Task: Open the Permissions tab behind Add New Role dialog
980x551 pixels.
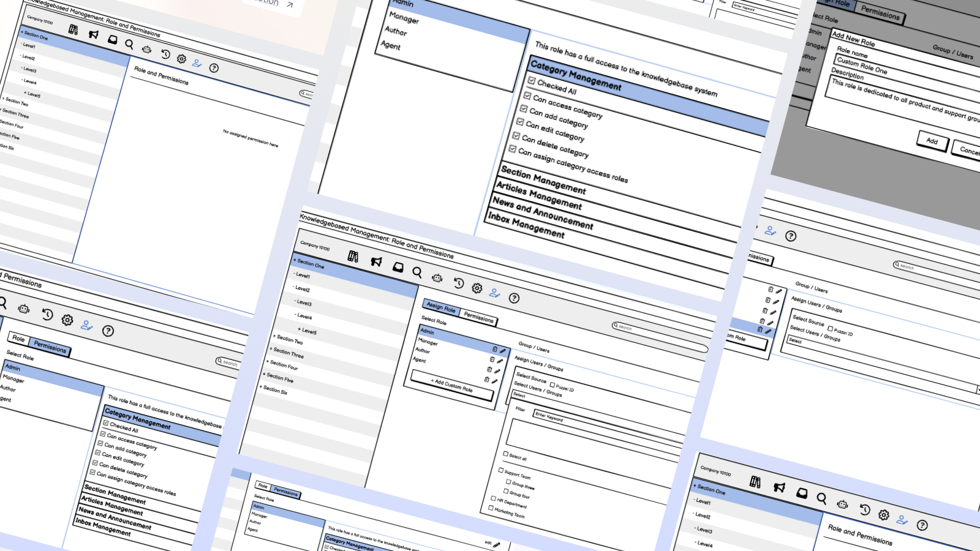Action: point(880,12)
